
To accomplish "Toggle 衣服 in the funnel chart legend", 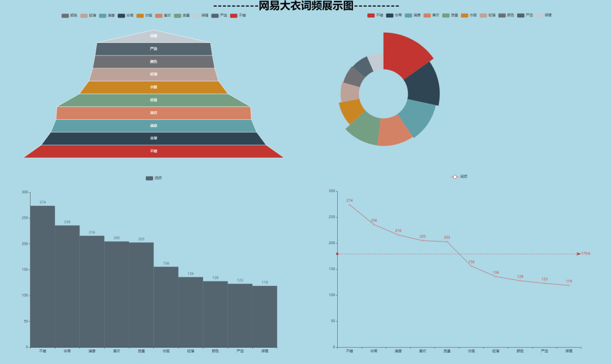I will [144, 16].
